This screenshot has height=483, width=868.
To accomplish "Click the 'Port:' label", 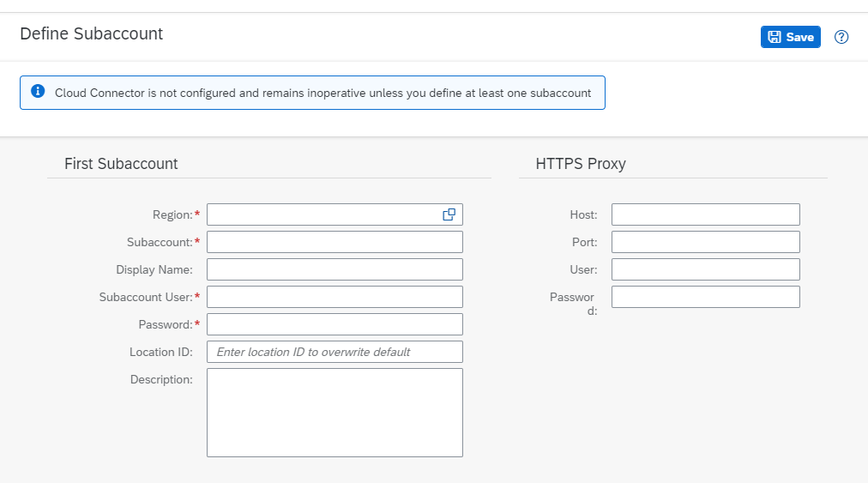I will (585, 243).
